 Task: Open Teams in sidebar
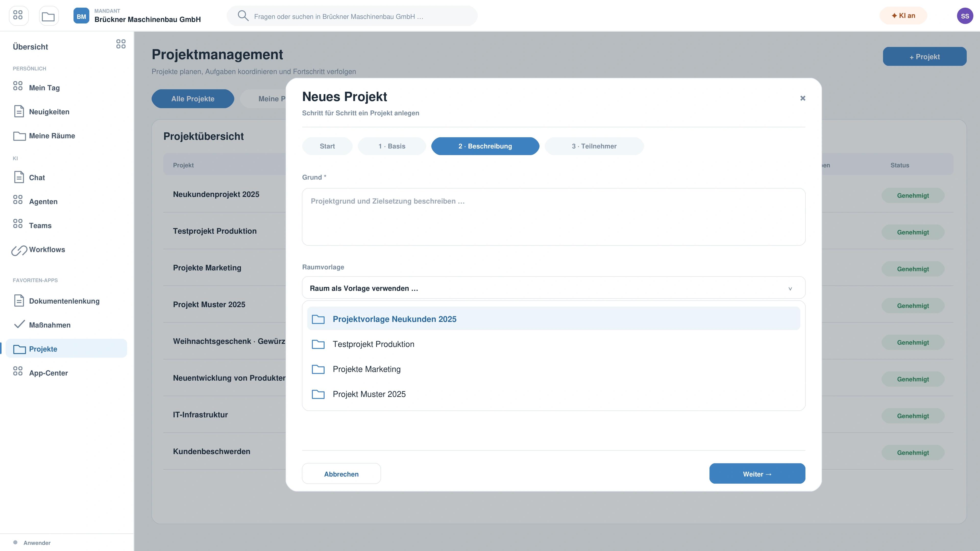66,226
